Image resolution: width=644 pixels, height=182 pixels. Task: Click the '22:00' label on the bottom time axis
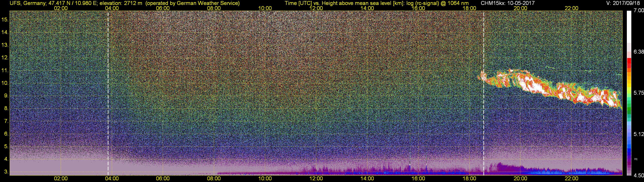pyautogui.click(x=571, y=179)
